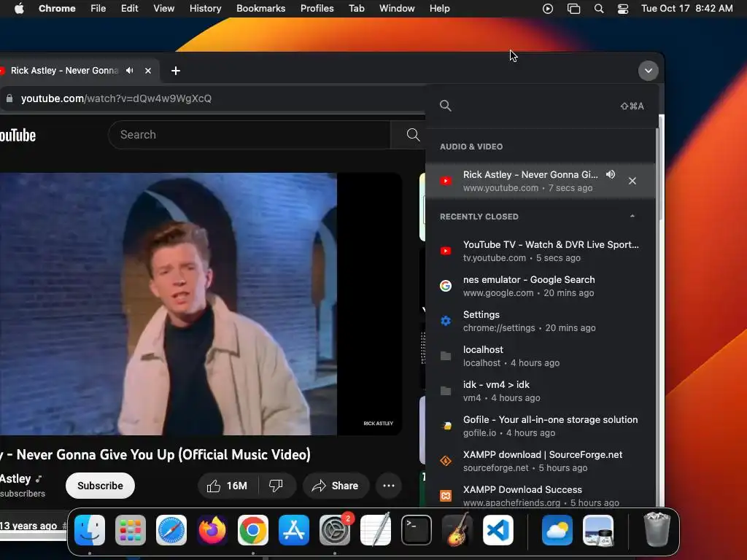Share the video

(336, 486)
